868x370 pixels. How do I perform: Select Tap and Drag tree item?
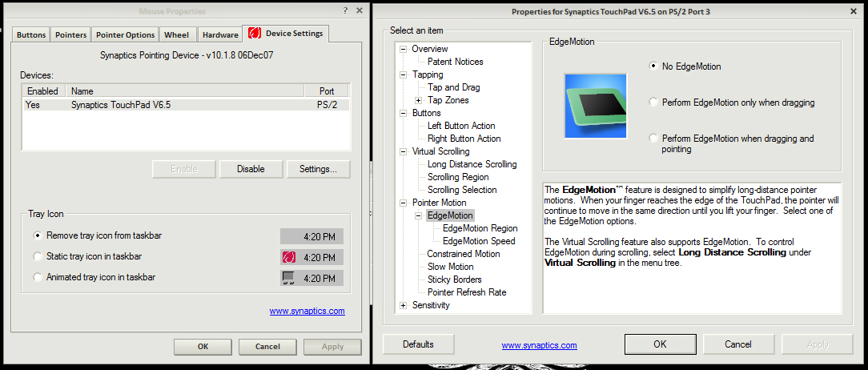pyautogui.click(x=454, y=87)
